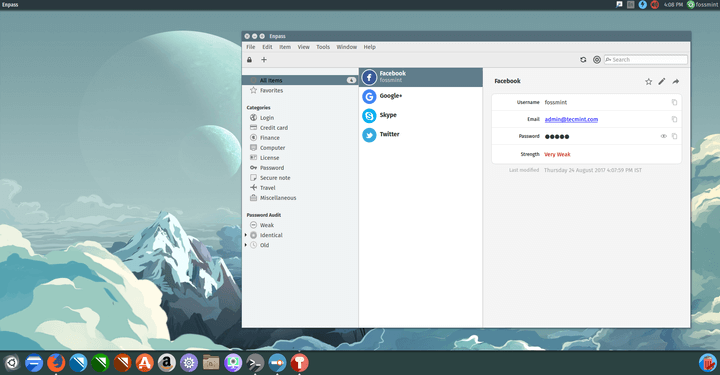720x375 pixels.
Task: Mark Facebook as favorite with star
Action: (648, 82)
